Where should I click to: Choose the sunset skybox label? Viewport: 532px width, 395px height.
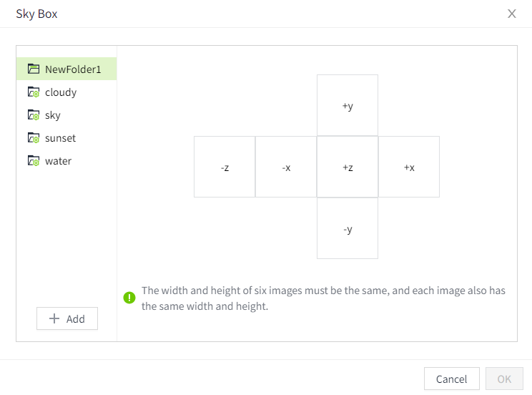coord(60,138)
